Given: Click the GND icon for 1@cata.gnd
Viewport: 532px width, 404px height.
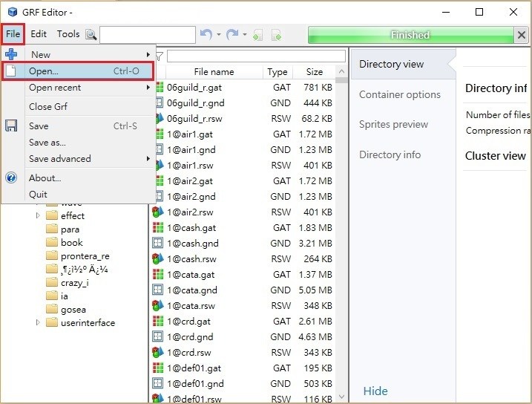Looking at the screenshot, I should pos(158,290).
